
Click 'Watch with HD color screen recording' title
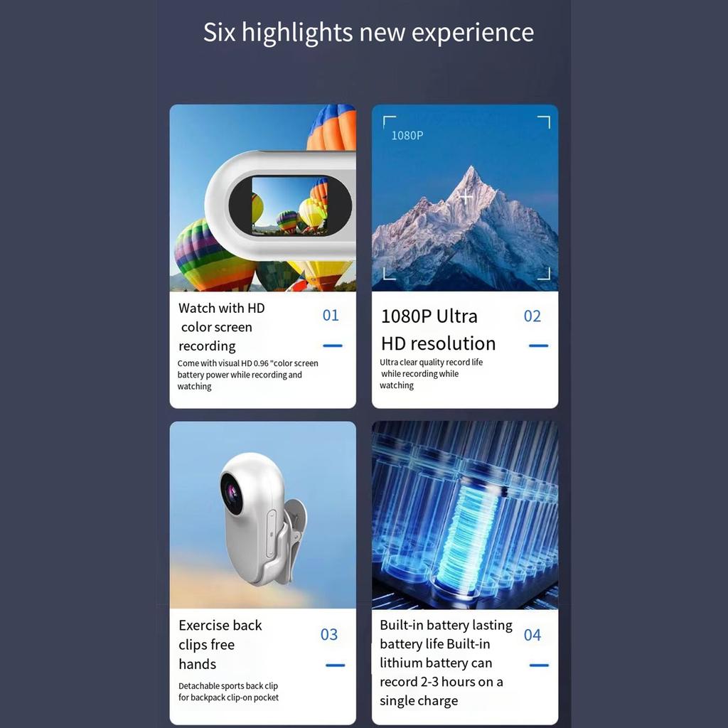(222, 327)
